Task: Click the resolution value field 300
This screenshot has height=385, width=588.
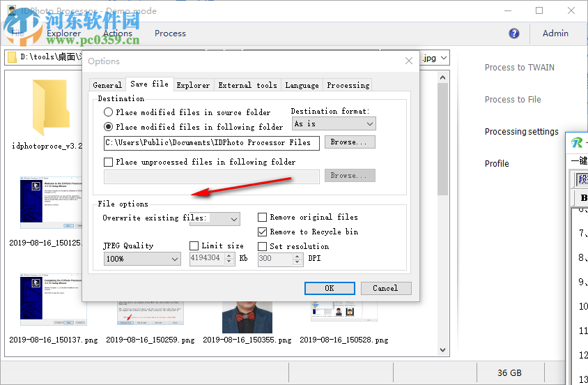Action: [x=275, y=259]
